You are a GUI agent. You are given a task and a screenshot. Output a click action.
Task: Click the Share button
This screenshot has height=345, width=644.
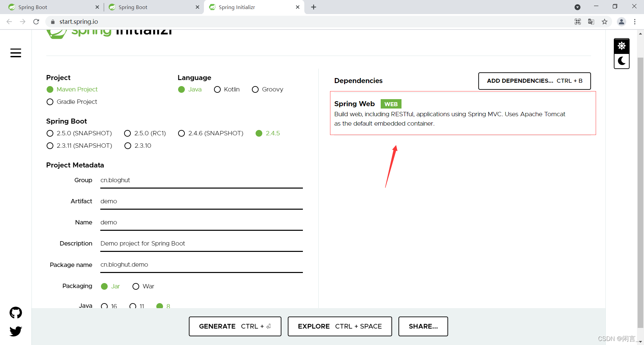click(x=423, y=326)
